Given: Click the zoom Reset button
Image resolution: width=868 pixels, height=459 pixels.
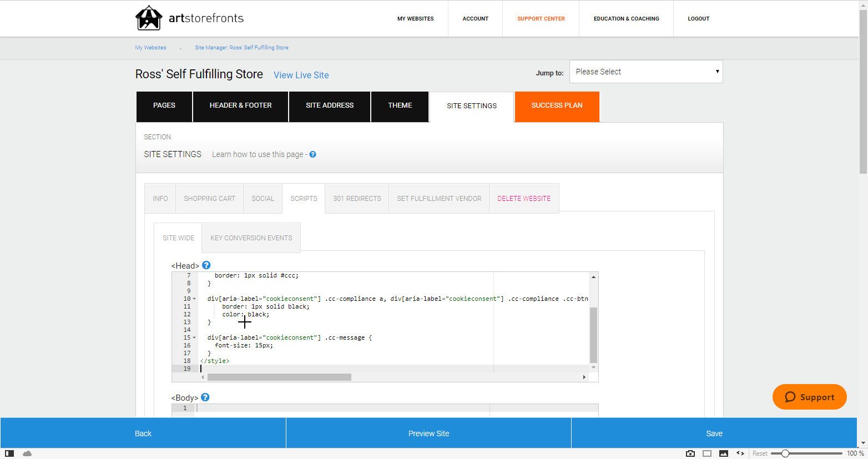Looking at the screenshot, I should [760, 453].
